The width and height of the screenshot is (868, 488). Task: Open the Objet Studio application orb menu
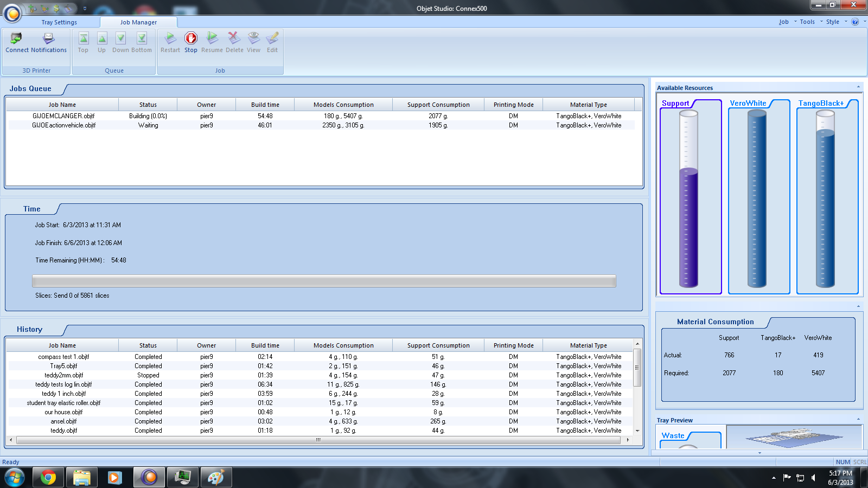click(12, 12)
